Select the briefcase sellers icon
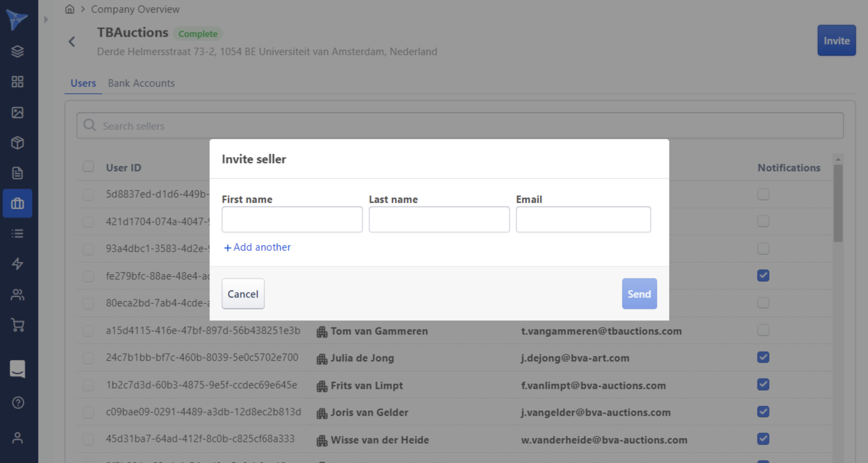This screenshot has height=463, width=868. point(17,204)
